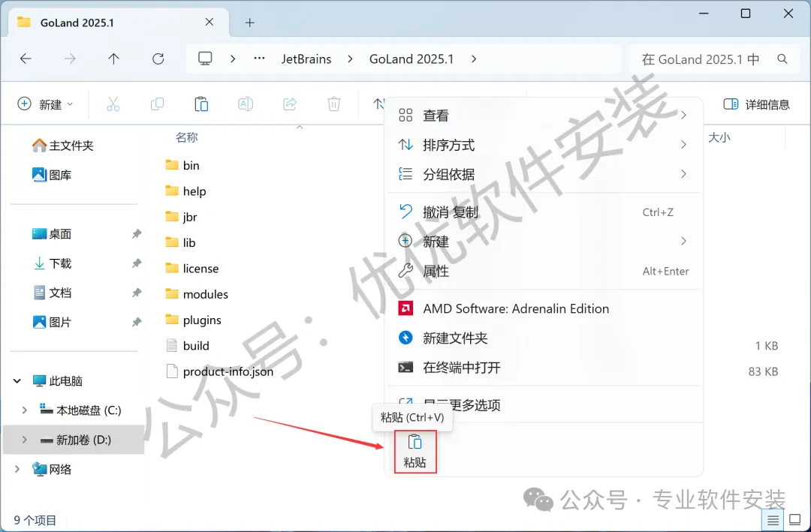Open 桌面 quick access item
The width and height of the screenshot is (811, 532).
coord(52,234)
